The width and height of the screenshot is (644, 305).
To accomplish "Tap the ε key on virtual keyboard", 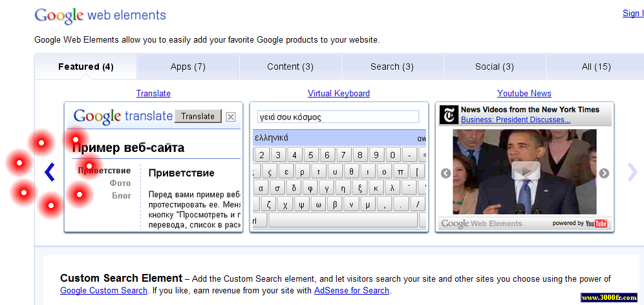I will 285,172.
